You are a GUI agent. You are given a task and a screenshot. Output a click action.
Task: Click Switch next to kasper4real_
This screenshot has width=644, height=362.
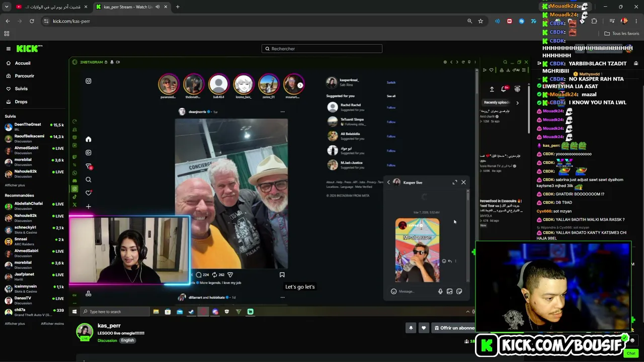click(391, 82)
